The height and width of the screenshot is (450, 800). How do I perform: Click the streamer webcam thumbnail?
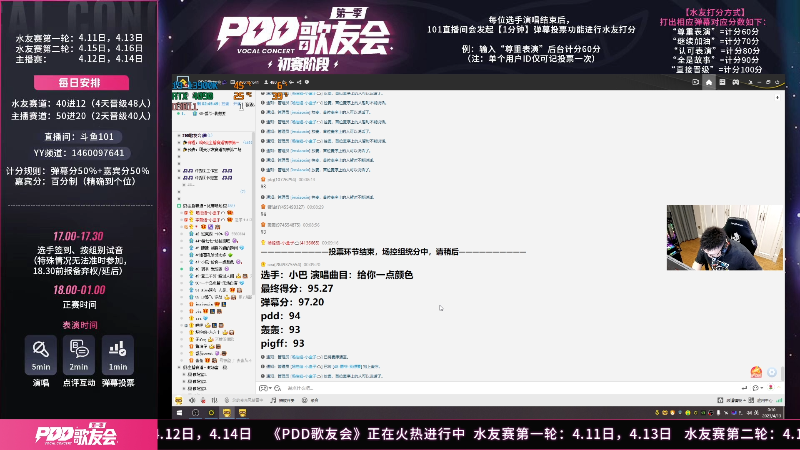(x=724, y=237)
